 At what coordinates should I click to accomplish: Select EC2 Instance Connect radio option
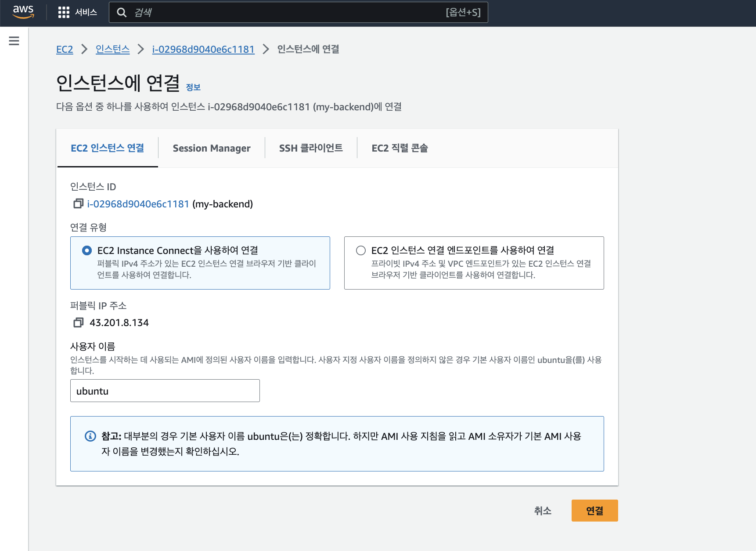point(87,250)
